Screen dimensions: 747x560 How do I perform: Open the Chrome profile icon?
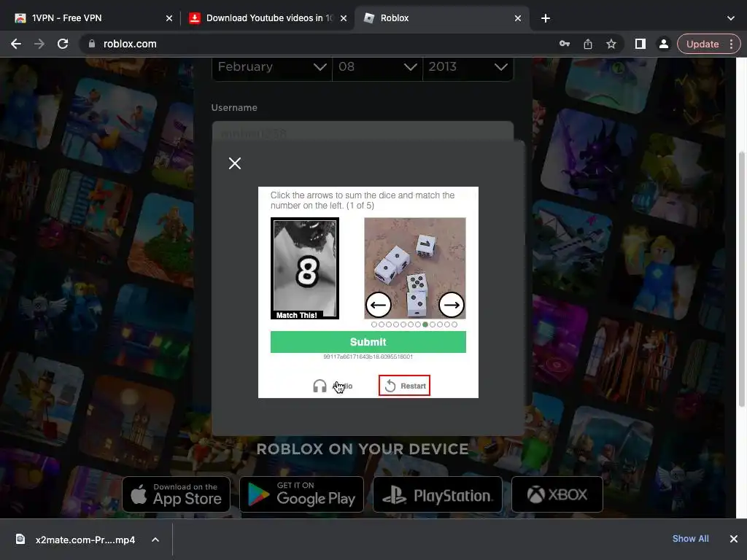tap(663, 44)
